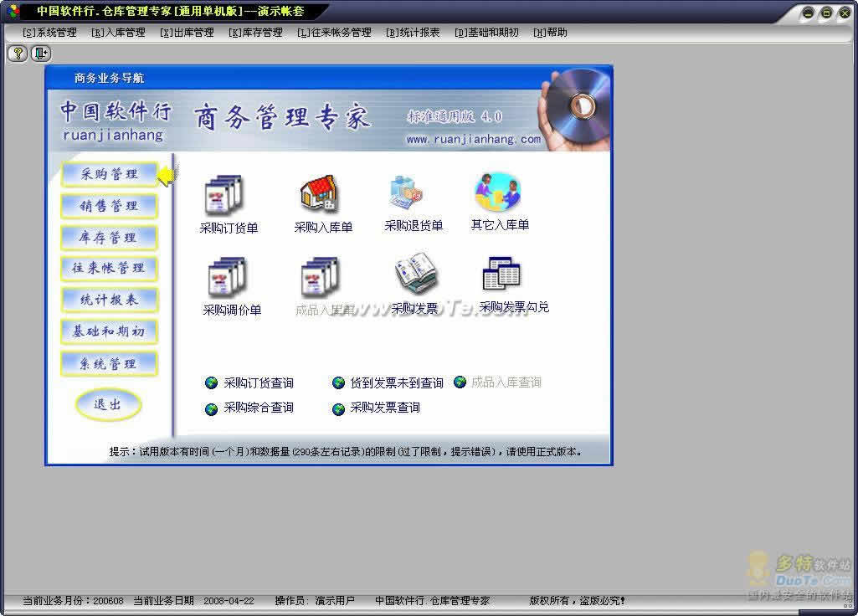Click the globe icon beside 货到发票未到查询
The width and height of the screenshot is (858, 616).
339,383
